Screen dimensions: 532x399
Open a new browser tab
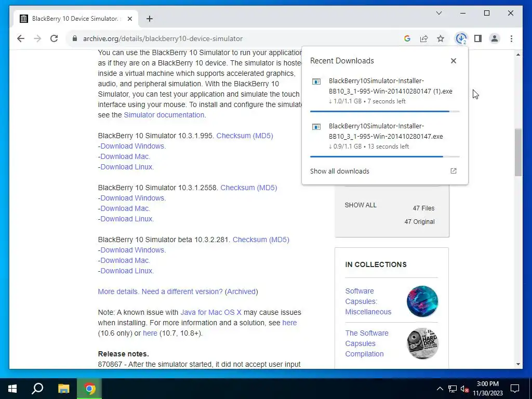click(150, 19)
